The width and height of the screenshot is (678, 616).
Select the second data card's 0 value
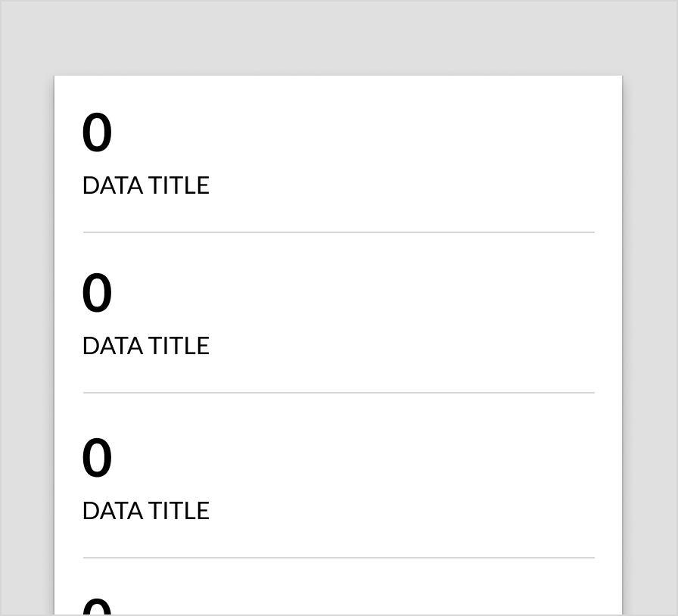click(97, 294)
